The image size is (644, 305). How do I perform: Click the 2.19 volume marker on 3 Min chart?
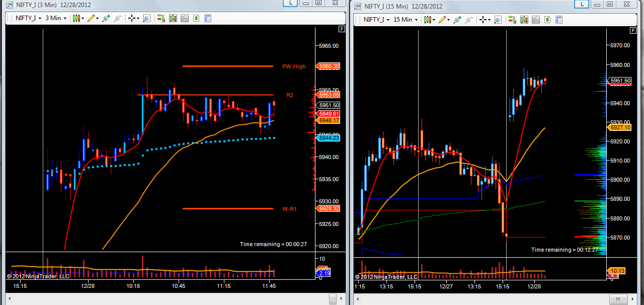(323, 273)
